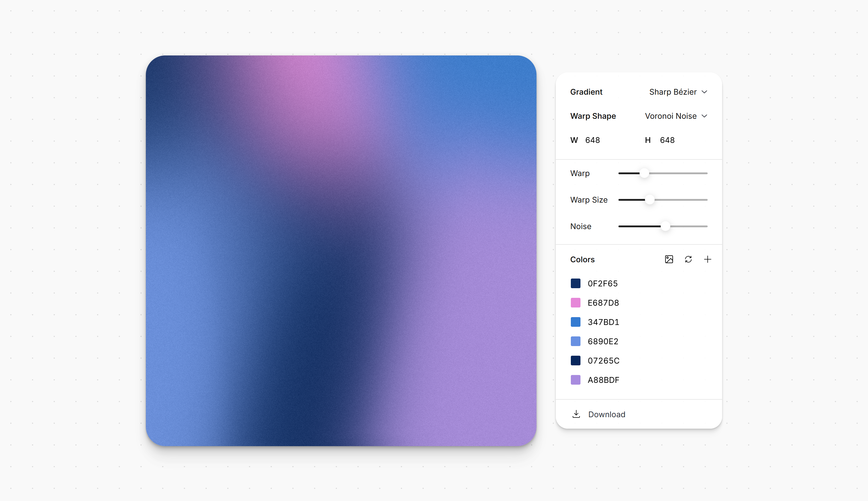Image resolution: width=868 pixels, height=501 pixels.
Task: Select the 6890E2 color swatch
Action: tap(575, 341)
